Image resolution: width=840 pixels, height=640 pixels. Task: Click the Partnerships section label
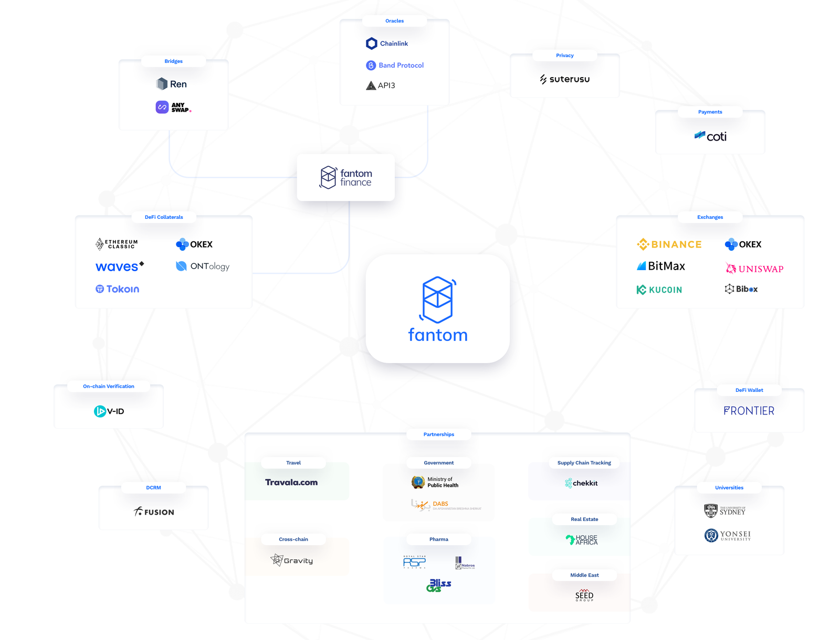(x=438, y=434)
